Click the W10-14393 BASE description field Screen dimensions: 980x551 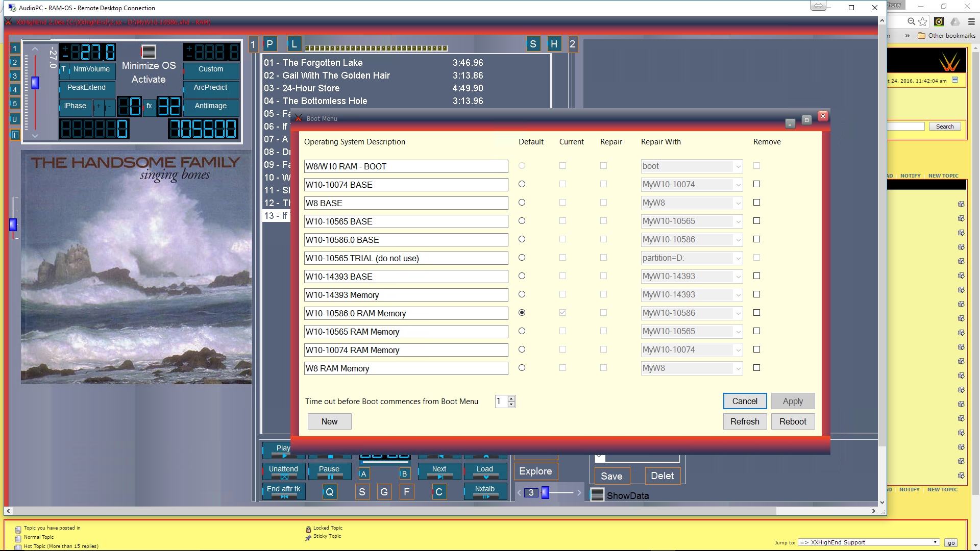406,277
